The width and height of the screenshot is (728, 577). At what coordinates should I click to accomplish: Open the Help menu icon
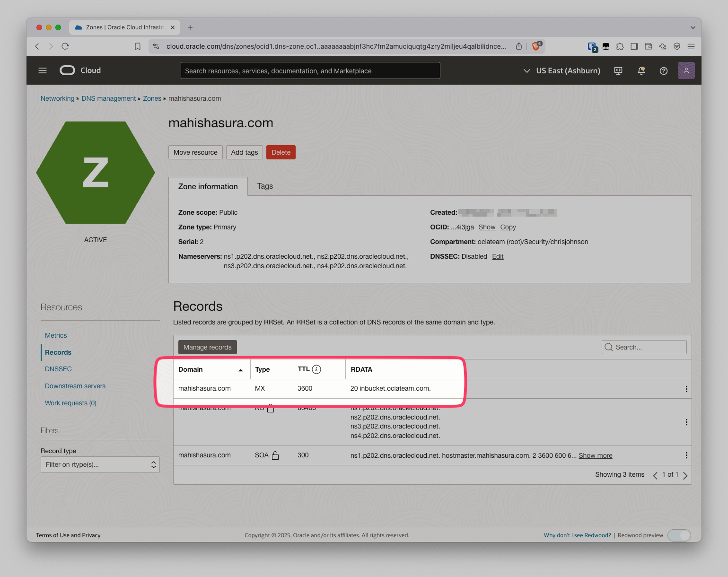(663, 70)
